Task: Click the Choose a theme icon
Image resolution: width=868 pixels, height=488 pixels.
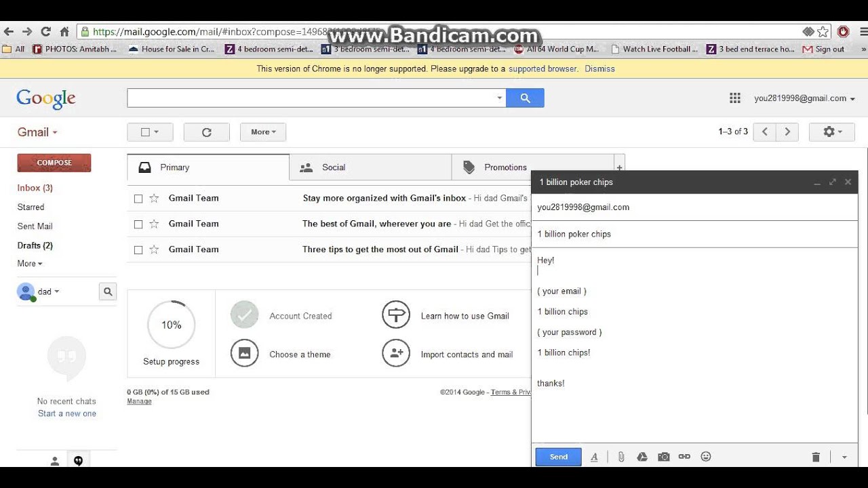Action: (245, 354)
